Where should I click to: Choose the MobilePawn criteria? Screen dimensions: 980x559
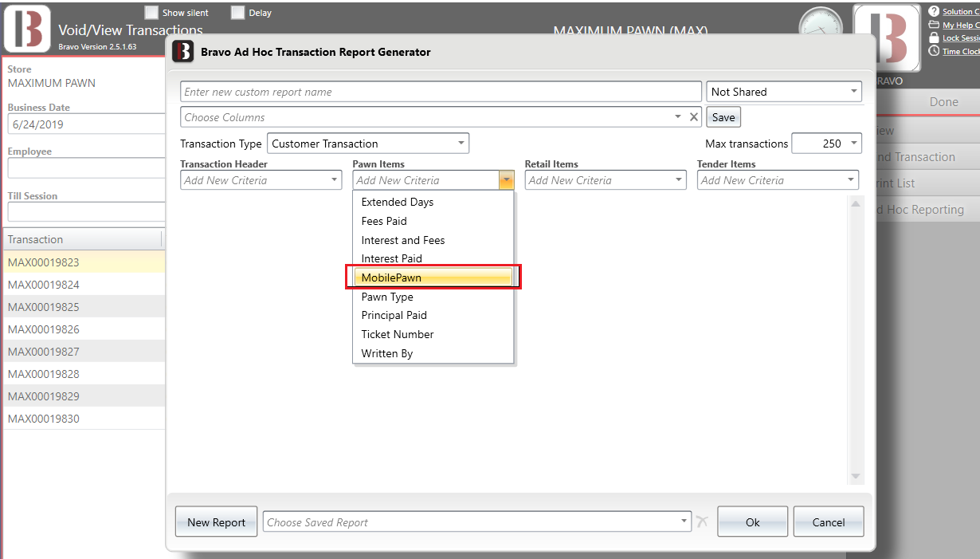click(x=433, y=278)
